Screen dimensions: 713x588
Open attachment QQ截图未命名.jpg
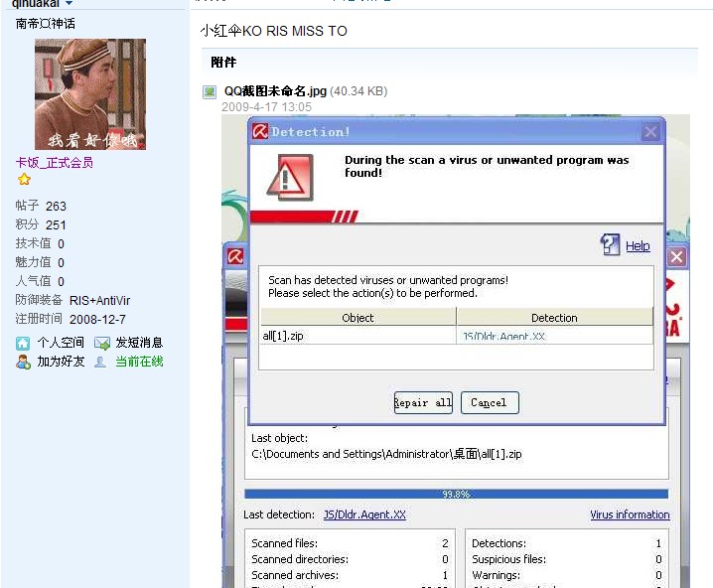tap(275, 91)
